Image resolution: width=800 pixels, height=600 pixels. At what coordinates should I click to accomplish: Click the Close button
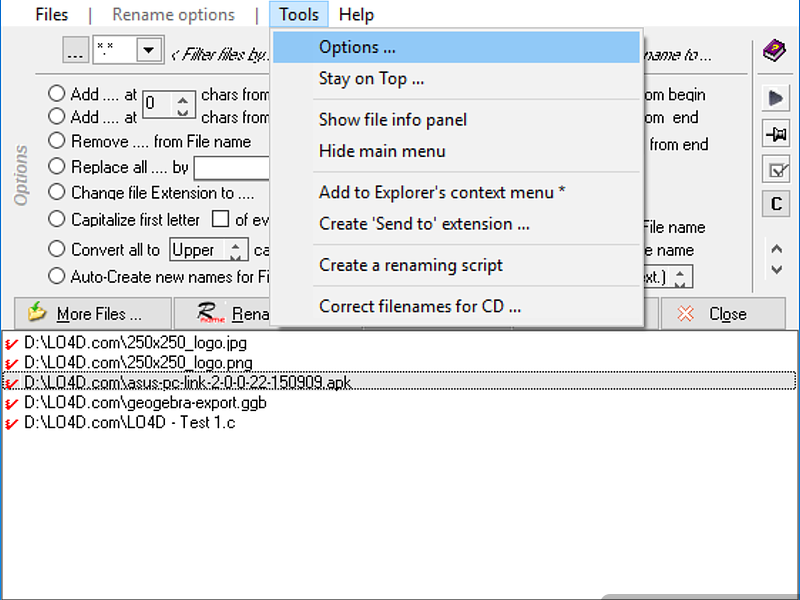click(723, 313)
